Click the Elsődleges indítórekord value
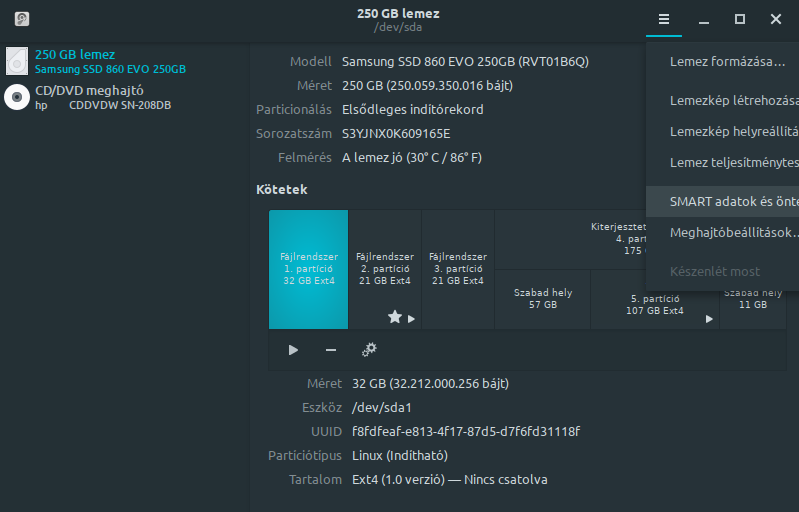Viewport: 799px width, 512px height. tap(413, 110)
